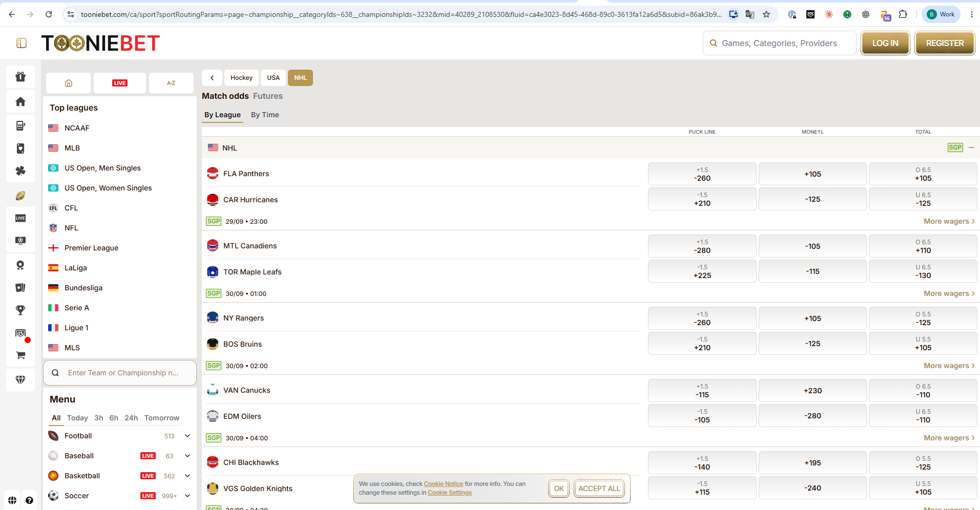
Task: Select TOR Maple Leafs moneyline -115
Action: [x=812, y=271]
